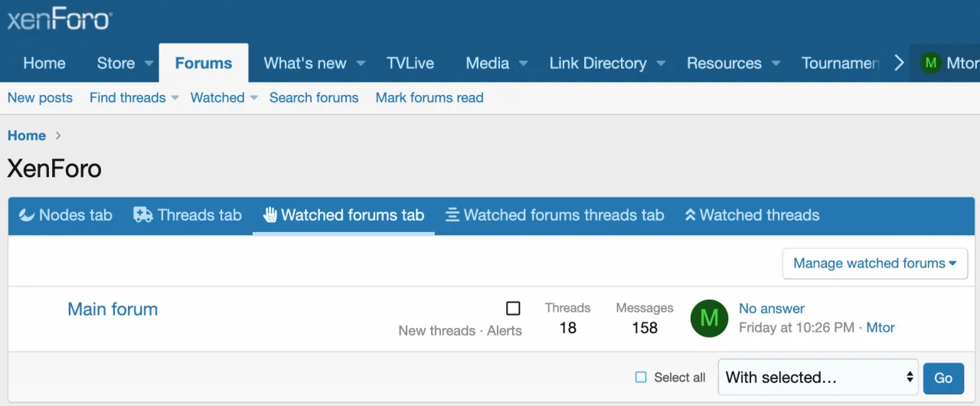Viewport: 980px width, 406px height.
Task: Click the green M avatar in navigation bar
Action: point(930,64)
